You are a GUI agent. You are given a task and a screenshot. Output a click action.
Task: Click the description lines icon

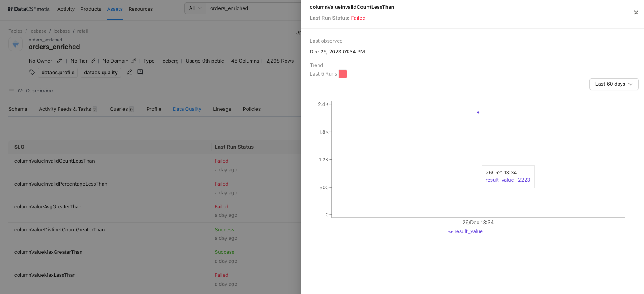click(11, 90)
